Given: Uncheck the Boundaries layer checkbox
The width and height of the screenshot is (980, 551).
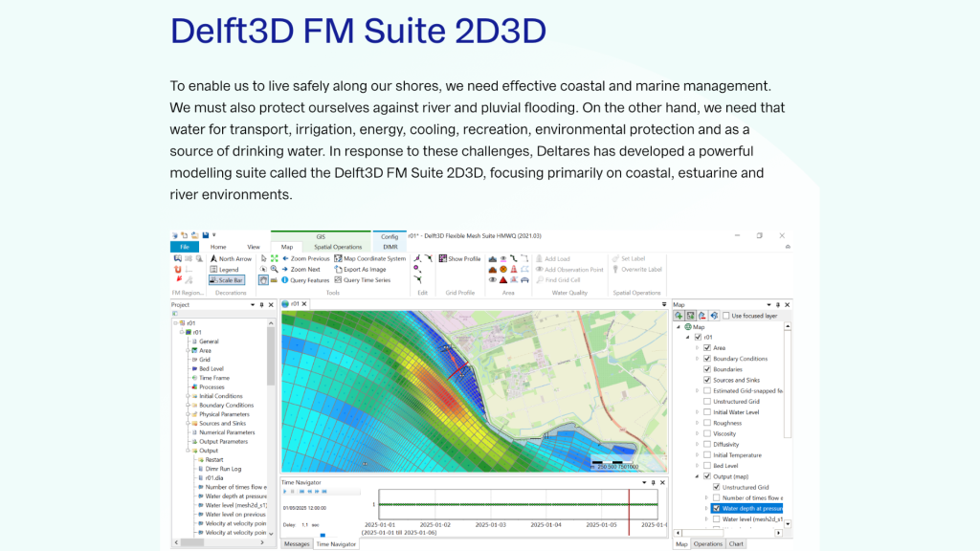Looking at the screenshot, I should (x=707, y=369).
